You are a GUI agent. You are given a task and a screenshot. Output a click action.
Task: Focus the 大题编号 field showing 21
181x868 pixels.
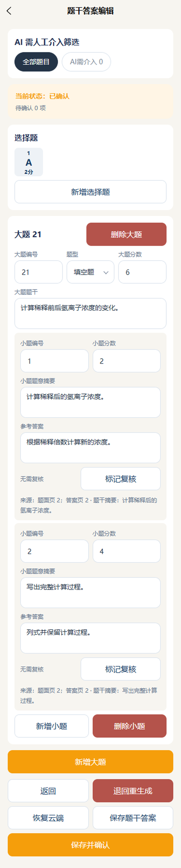[39, 272]
